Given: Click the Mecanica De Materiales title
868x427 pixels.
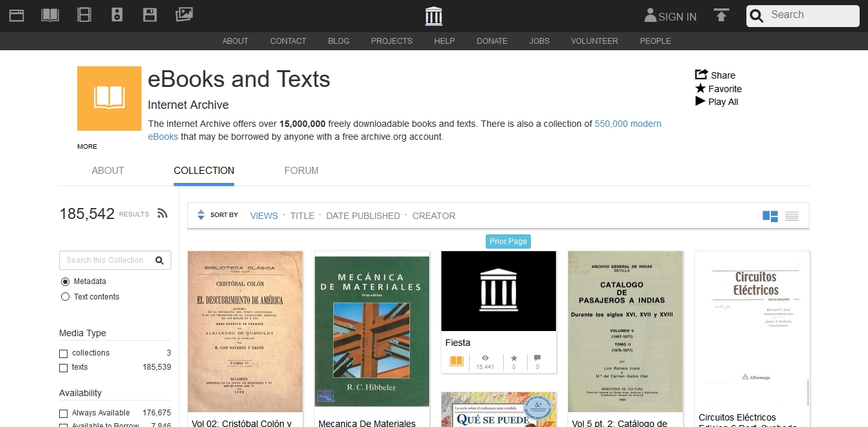Looking at the screenshot, I should pyautogui.click(x=367, y=423).
